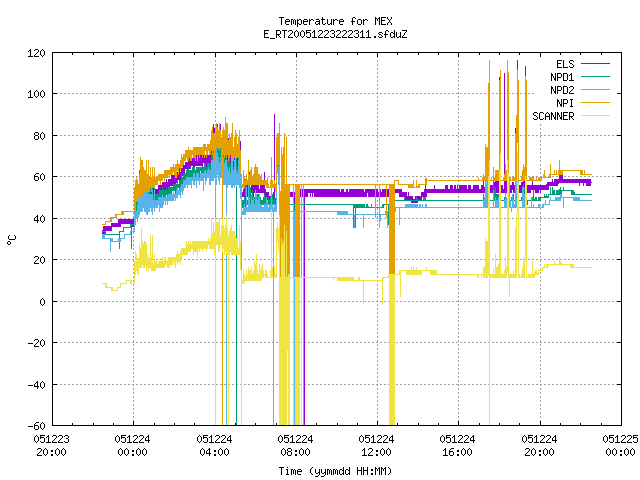Image resolution: width=640 pixels, height=480 pixels.
Task: Click x-axis tick label 051223 20:00
Action: pyautogui.click(x=51, y=446)
